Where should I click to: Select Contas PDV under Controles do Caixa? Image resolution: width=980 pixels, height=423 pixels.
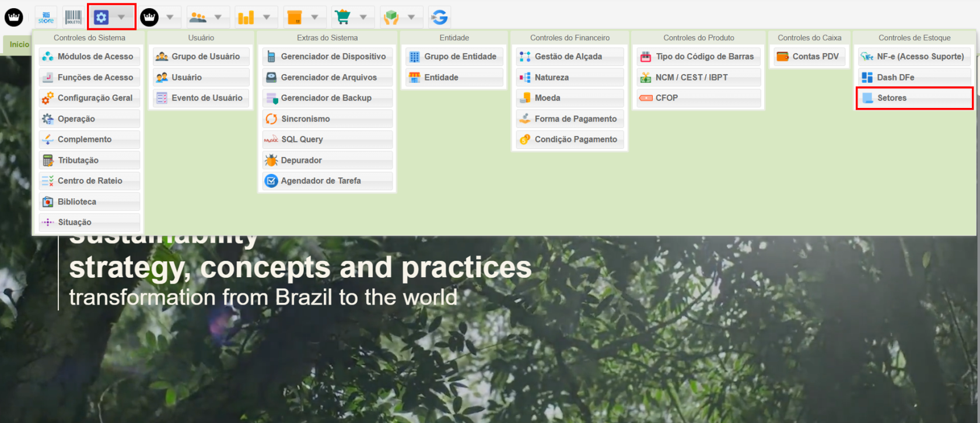tap(808, 57)
